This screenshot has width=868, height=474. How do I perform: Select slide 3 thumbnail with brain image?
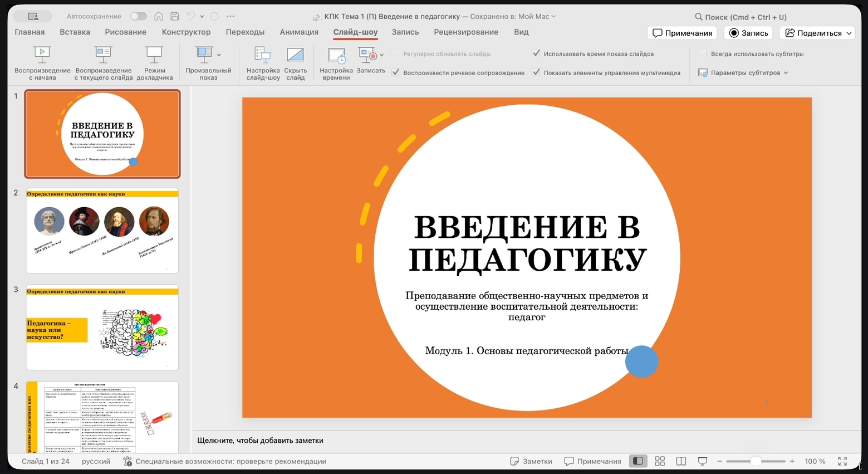[102, 328]
